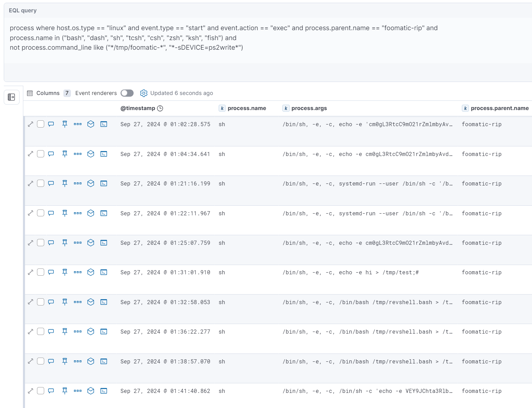Click the process.parent.name column header
The image size is (532, 408).
point(499,108)
